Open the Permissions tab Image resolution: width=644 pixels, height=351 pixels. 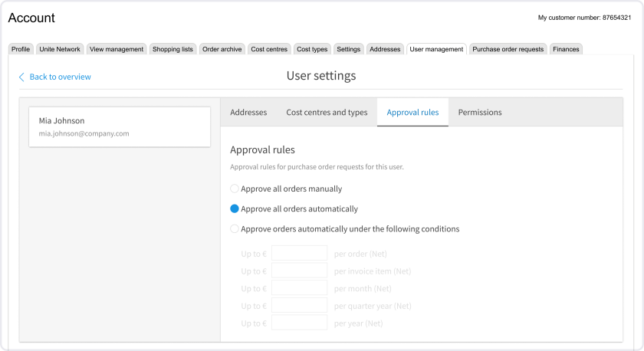click(480, 112)
